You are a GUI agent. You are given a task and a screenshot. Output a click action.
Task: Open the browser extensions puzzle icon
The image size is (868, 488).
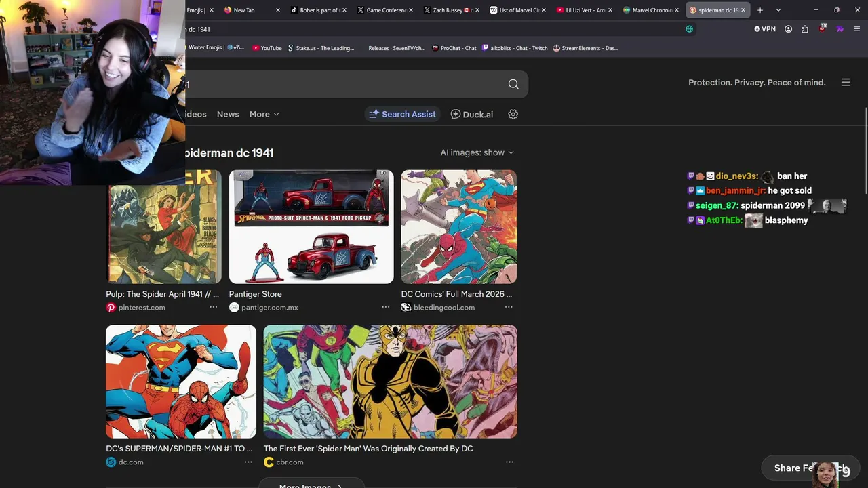tap(805, 29)
